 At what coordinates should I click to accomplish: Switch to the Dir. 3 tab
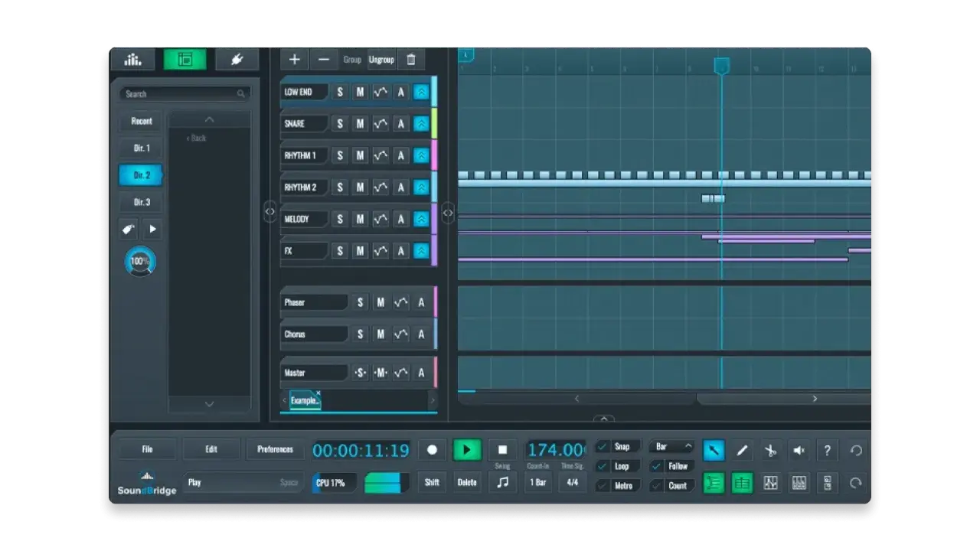click(141, 203)
